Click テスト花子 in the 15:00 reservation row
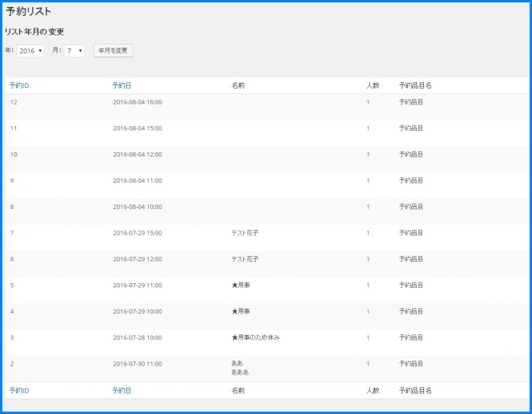 pos(245,233)
